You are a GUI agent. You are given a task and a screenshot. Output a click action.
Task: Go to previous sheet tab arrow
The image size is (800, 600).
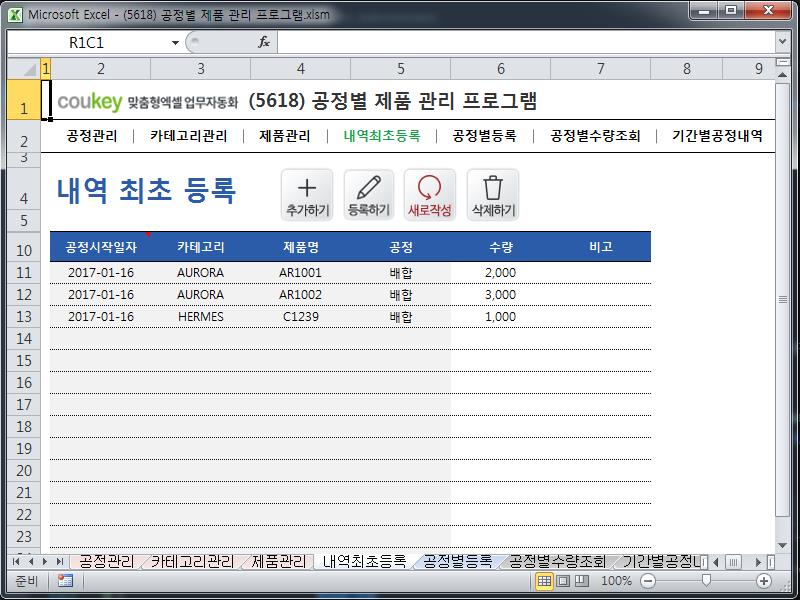(x=31, y=562)
